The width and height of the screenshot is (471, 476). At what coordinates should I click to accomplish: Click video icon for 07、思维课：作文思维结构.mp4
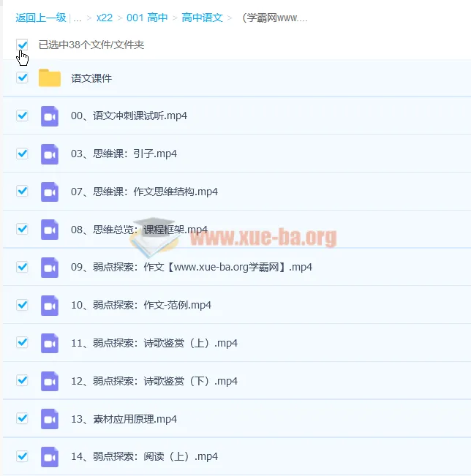[50, 192]
